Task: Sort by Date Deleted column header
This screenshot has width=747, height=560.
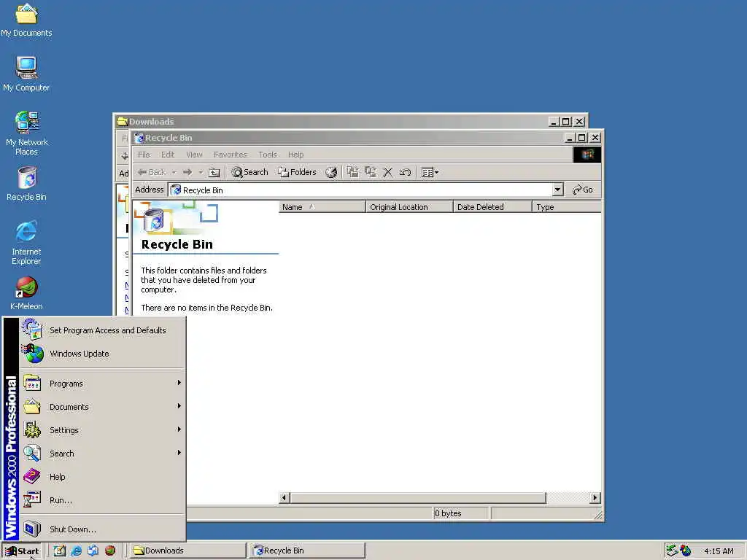Action: [492, 207]
